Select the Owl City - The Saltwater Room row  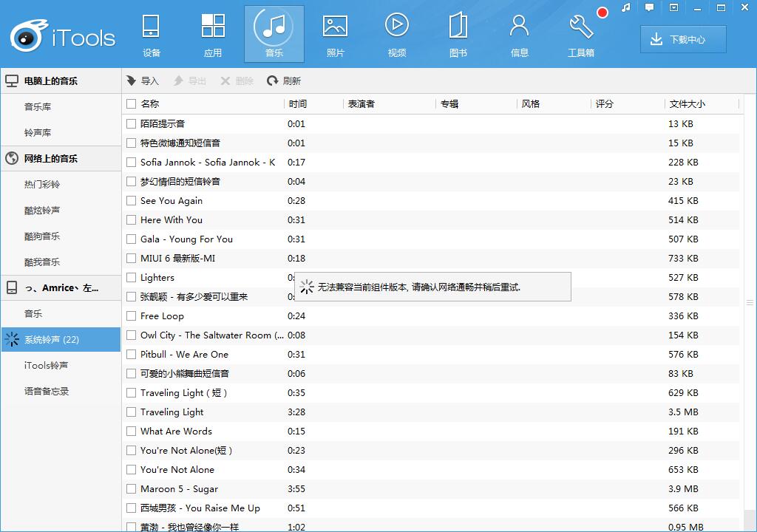point(431,335)
